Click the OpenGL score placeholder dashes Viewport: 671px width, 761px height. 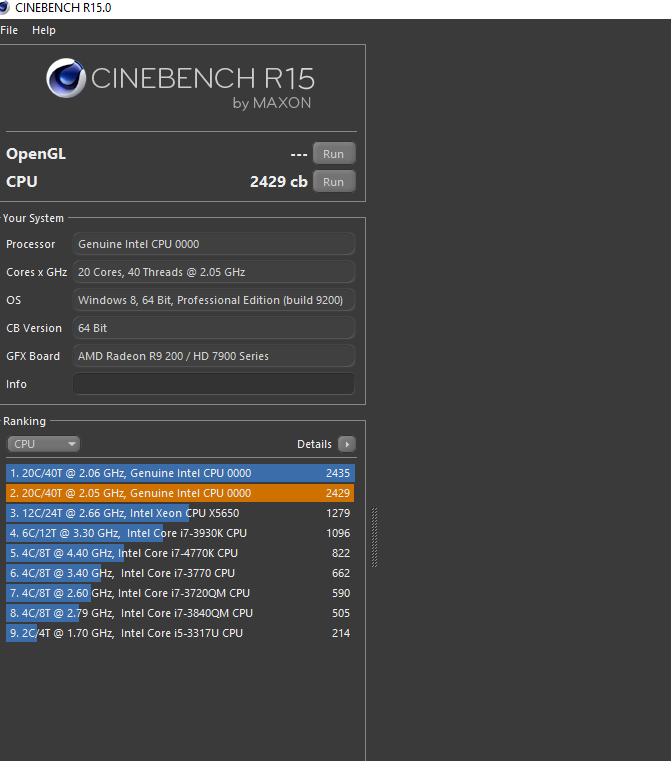tap(299, 154)
